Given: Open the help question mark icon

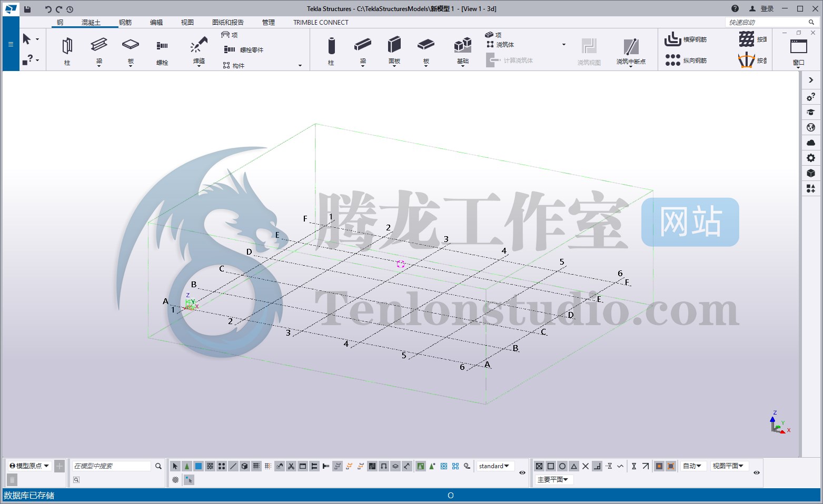Looking at the screenshot, I should pos(735,8).
